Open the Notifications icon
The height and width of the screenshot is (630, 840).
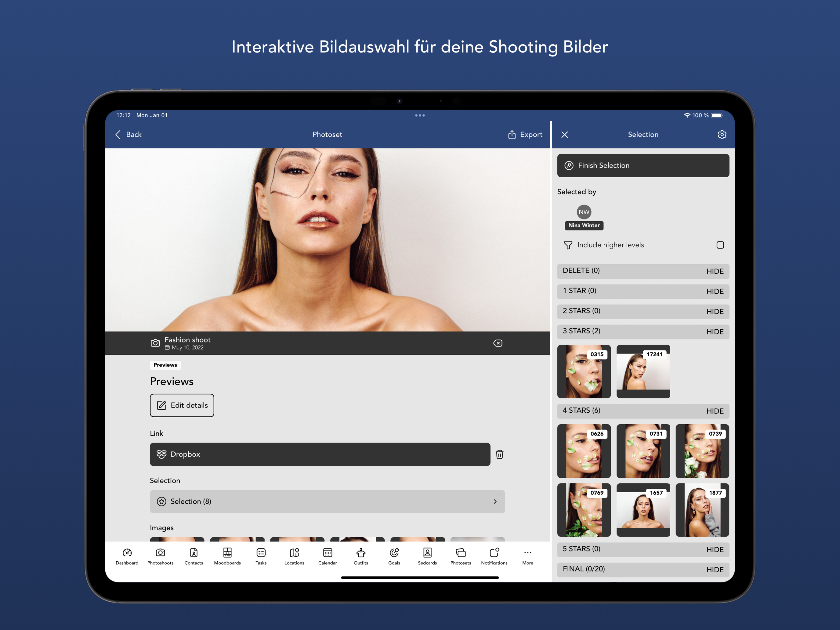pos(494,552)
